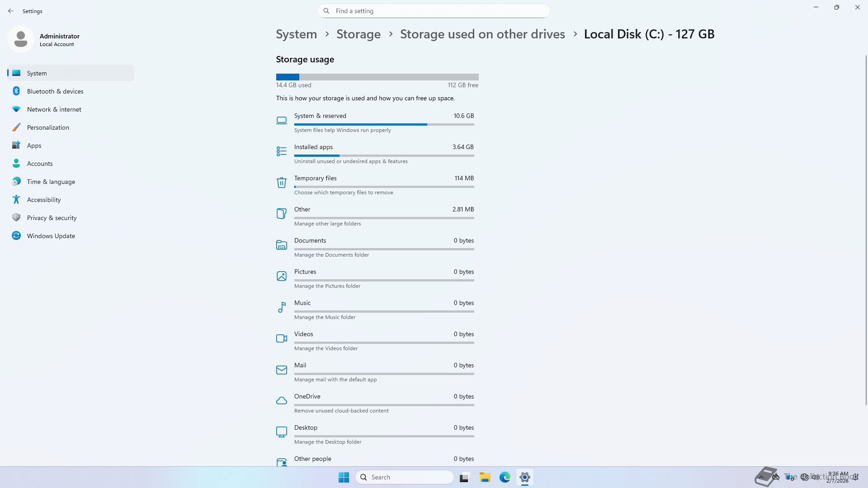Open Microsoft Edge from taskbar

click(x=505, y=477)
